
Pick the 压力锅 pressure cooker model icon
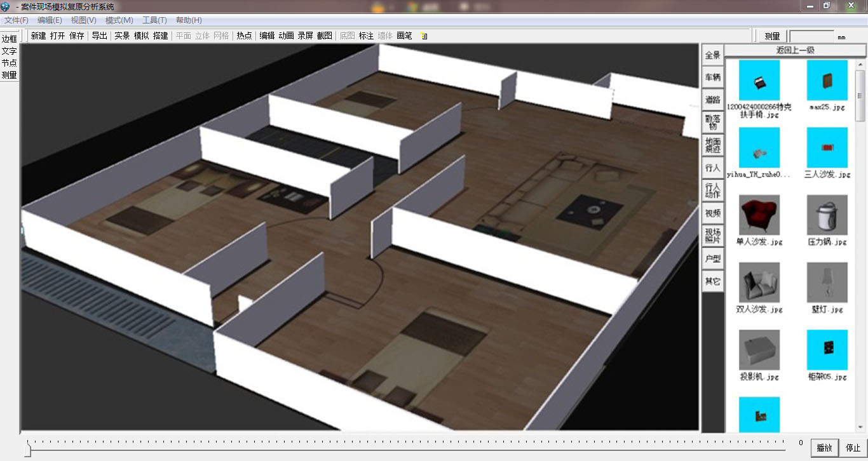tap(827, 215)
